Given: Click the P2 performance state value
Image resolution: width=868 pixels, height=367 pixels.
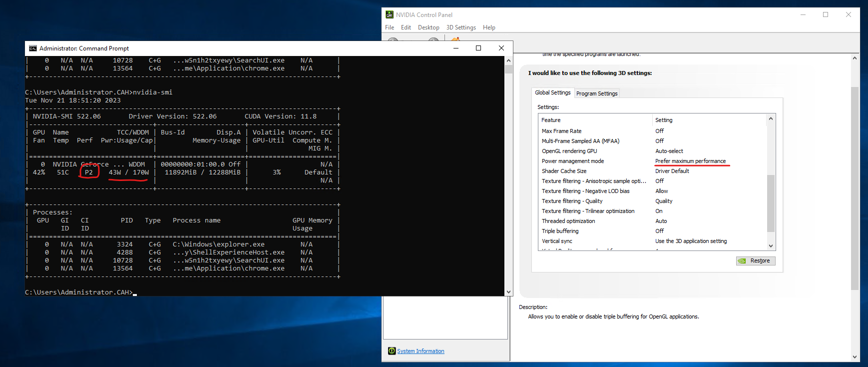Looking at the screenshot, I should click(89, 172).
